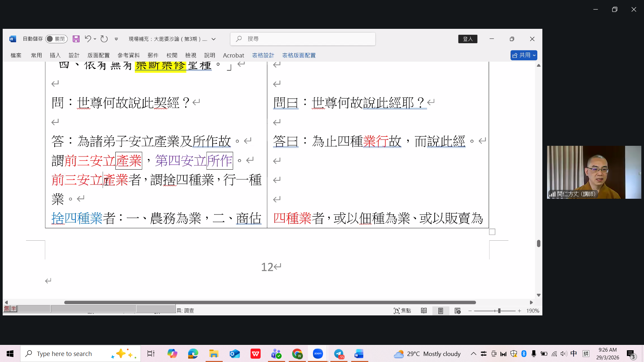The image size is (644, 362).
Task: Click the 搜尋 search box
Action: point(303,39)
